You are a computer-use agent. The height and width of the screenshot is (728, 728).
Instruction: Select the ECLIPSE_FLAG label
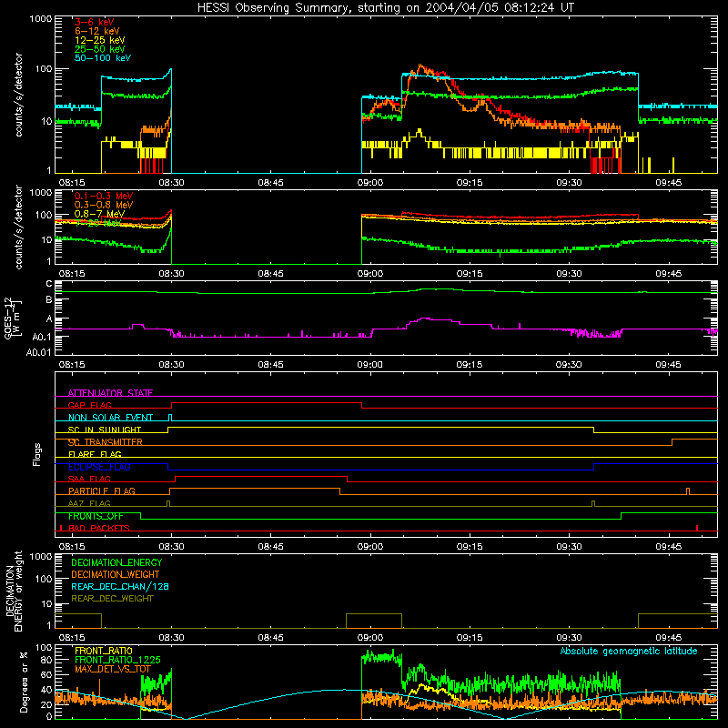tap(99, 467)
